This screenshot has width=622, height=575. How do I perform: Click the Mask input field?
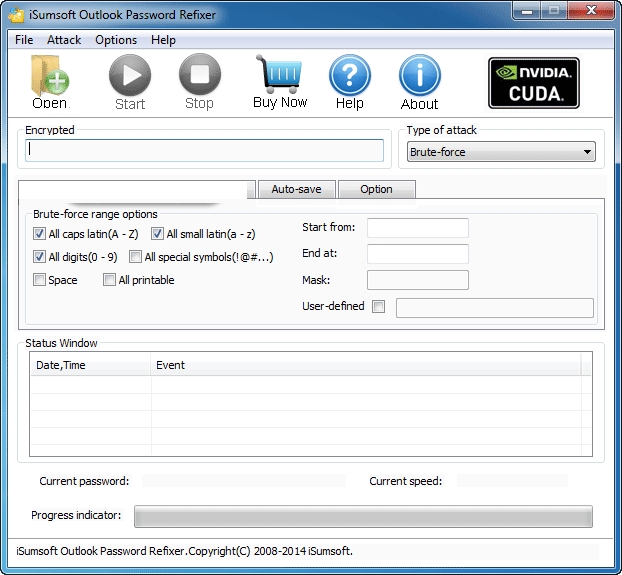418,280
